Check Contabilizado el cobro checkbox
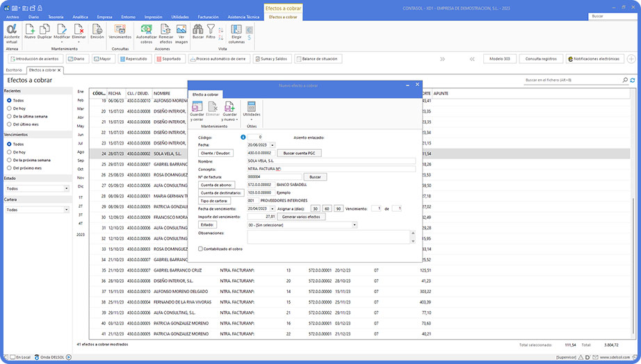 pyautogui.click(x=200, y=249)
